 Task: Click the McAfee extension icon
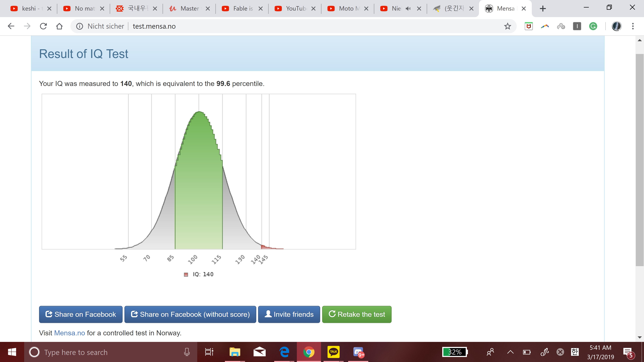[528, 26]
